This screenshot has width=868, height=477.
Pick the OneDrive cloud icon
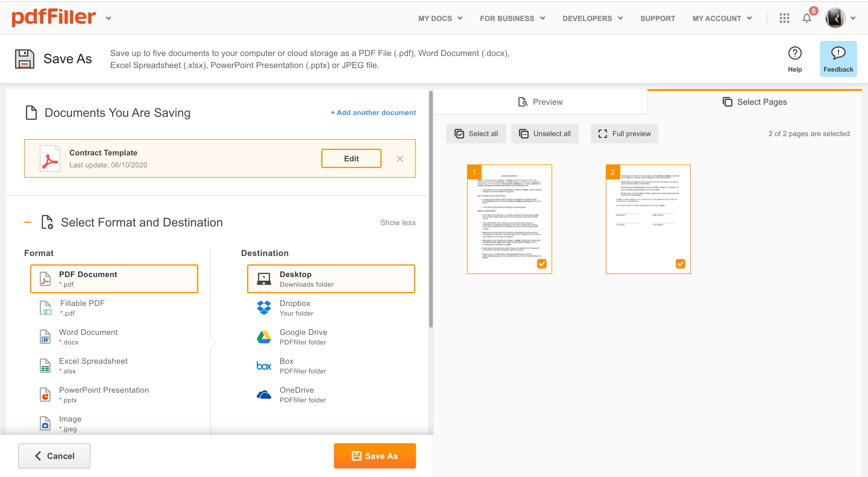264,394
